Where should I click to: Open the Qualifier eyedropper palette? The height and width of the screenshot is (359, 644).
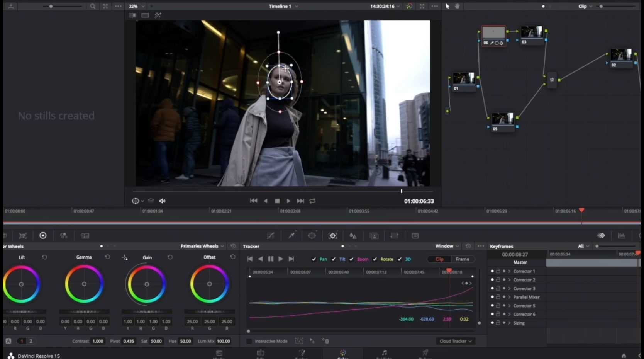pos(291,235)
